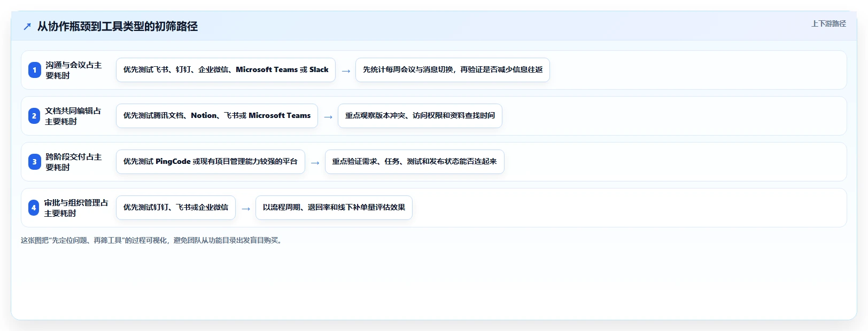This screenshot has height=331, width=868.
Task: Click the box 先统计每周会议与消息切换
Action: (x=453, y=70)
